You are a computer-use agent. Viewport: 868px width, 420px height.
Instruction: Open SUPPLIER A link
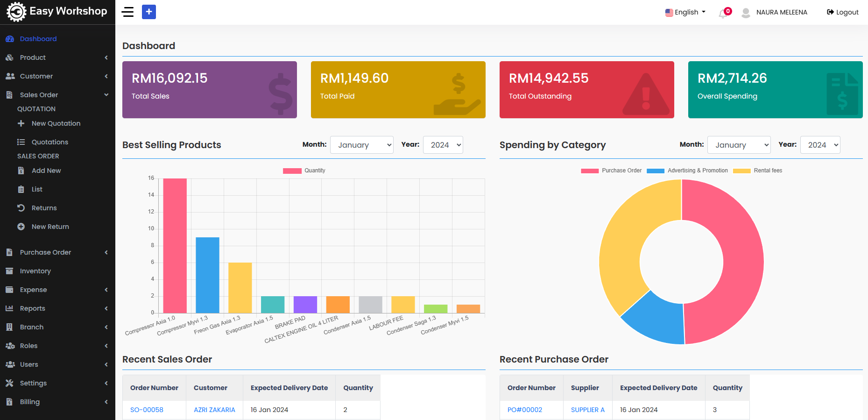pos(588,410)
